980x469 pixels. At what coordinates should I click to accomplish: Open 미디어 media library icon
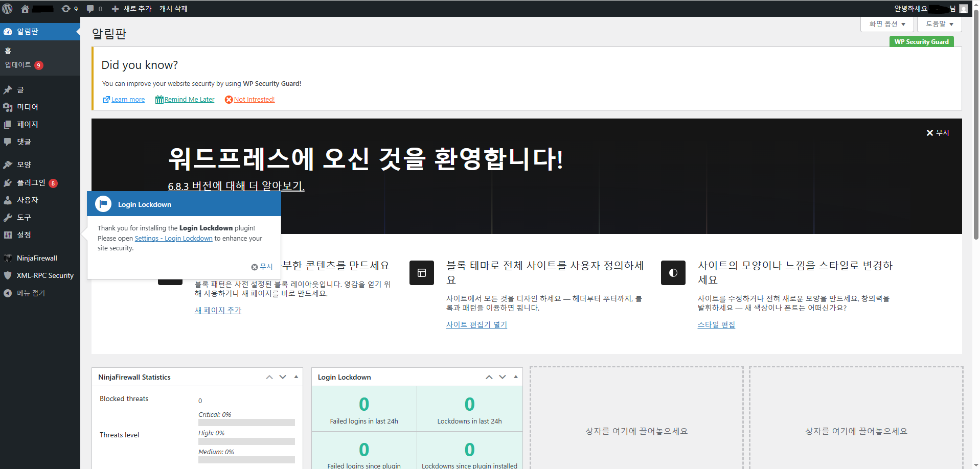[8, 107]
